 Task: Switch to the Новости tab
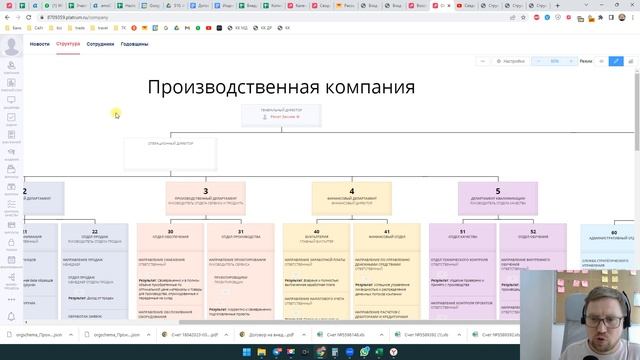(40, 44)
